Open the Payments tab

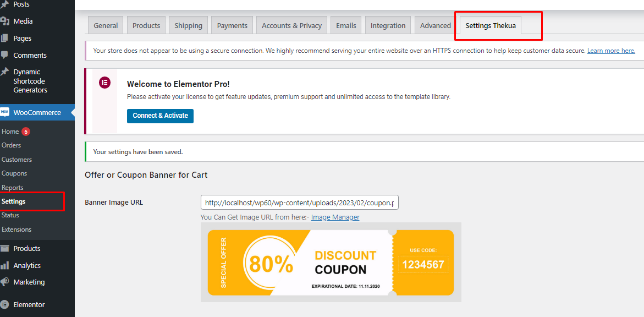coord(232,25)
